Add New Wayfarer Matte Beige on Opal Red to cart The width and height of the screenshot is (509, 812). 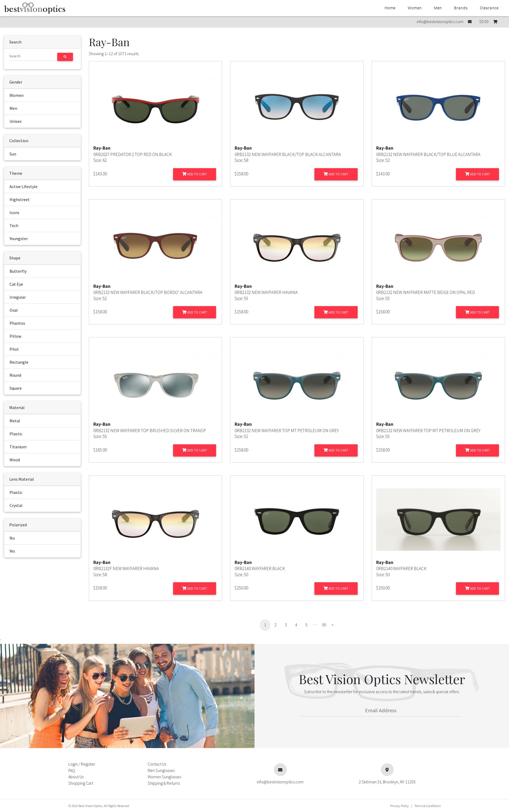click(x=477, y=312)
